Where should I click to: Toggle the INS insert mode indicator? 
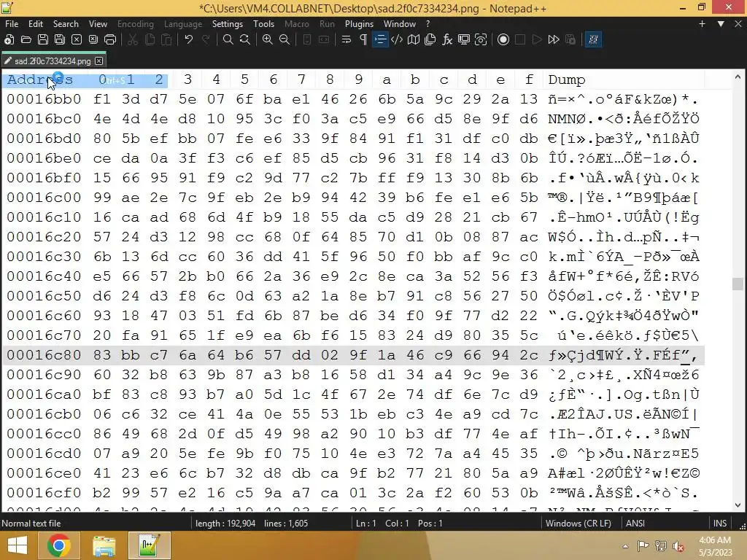point(720,524)
